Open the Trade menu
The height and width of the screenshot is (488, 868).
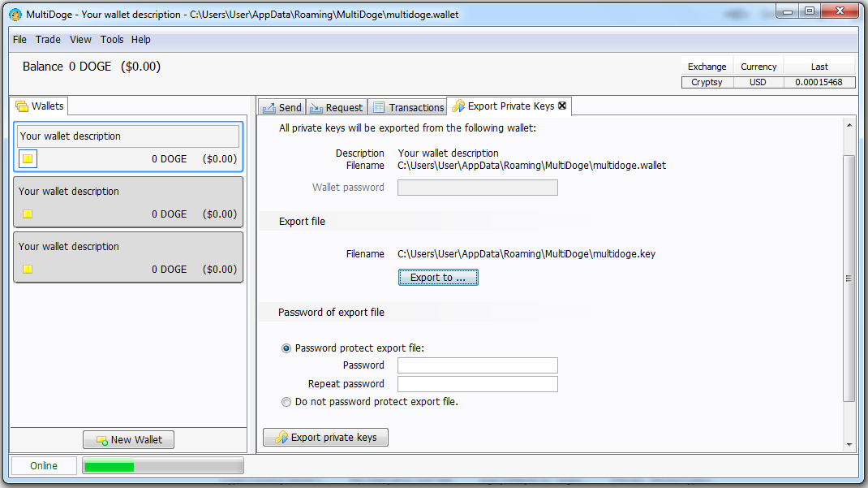(48, 39)
